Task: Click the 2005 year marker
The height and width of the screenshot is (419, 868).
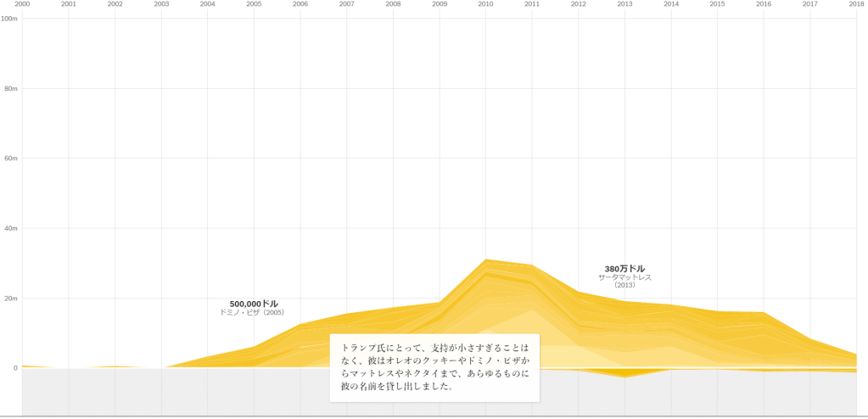Action: pos(254,4)
